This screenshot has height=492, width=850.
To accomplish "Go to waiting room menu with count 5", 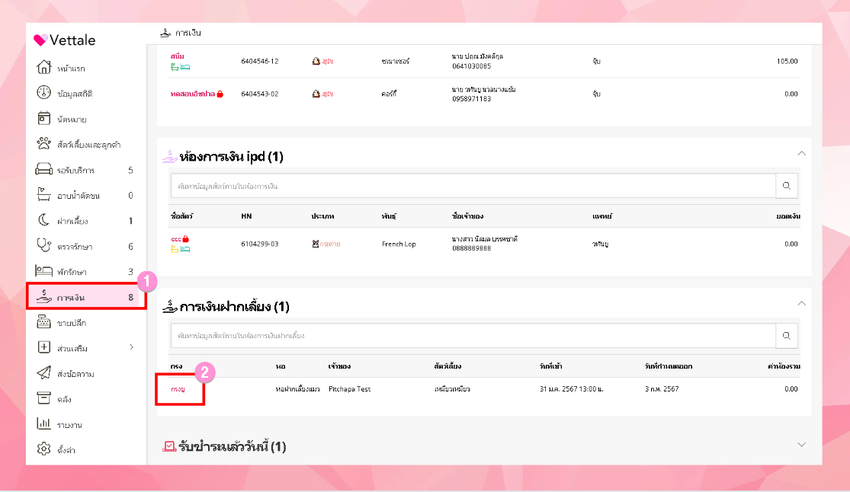I will [x=86, y=170].
